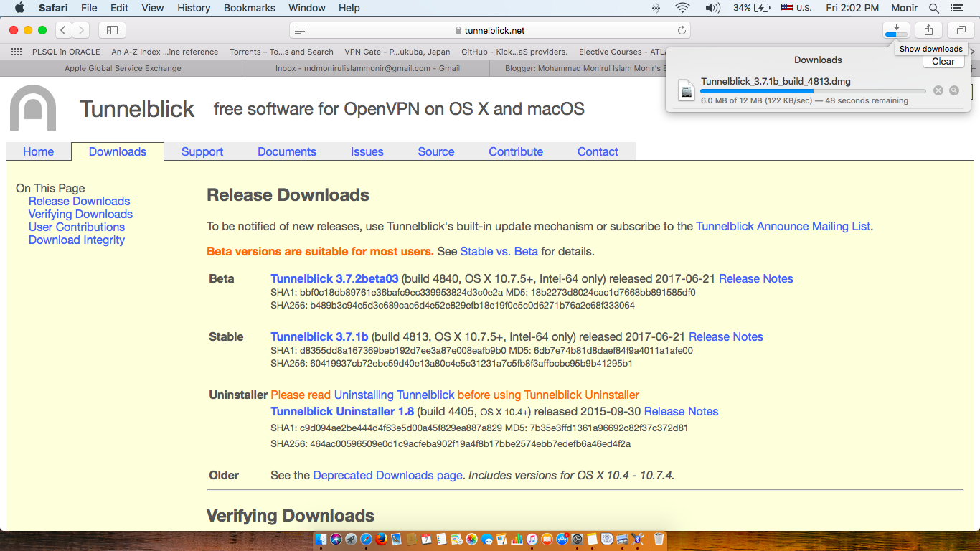
Task: Open Messages from the Dock
Action: coord(486,539)
